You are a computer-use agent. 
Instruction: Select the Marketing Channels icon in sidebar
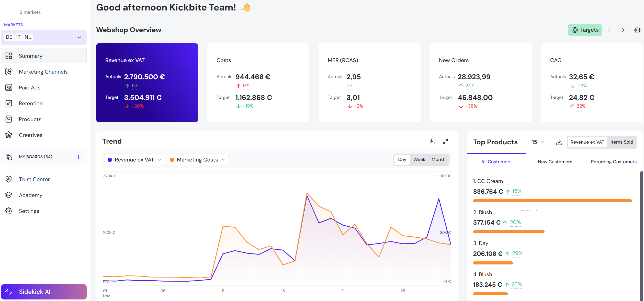point(9,72)
